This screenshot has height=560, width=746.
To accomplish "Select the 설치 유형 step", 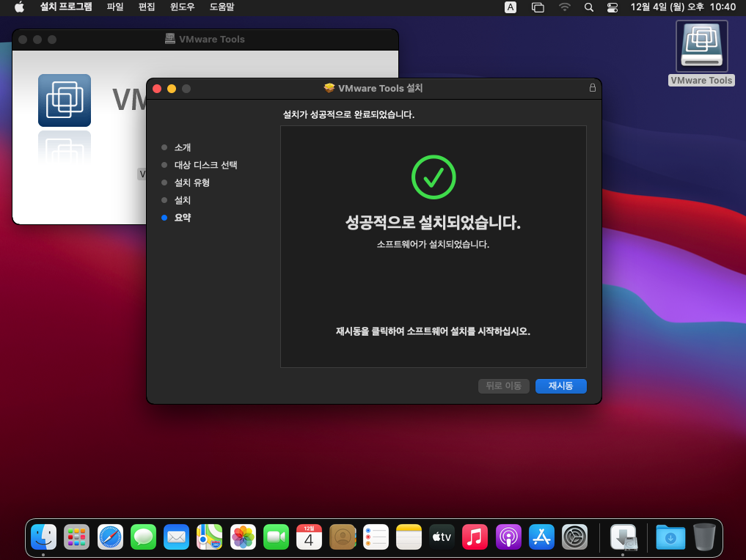I will [191, 183].
